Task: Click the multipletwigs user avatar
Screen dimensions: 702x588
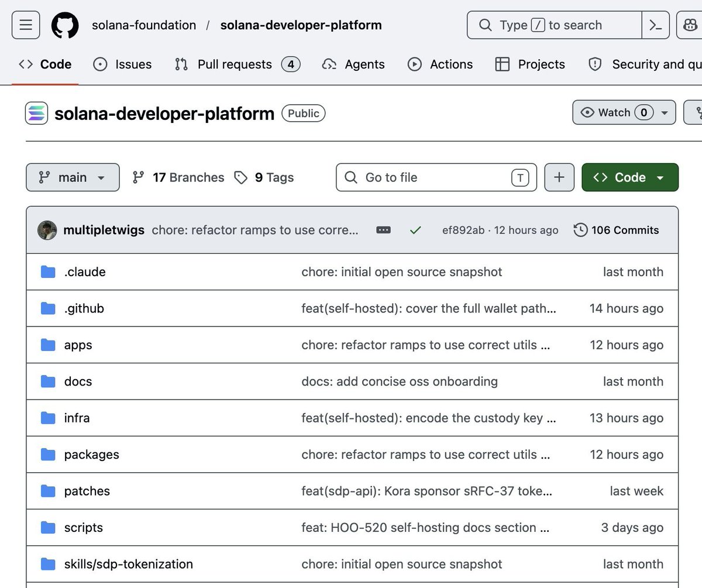Action: (47, 230)
